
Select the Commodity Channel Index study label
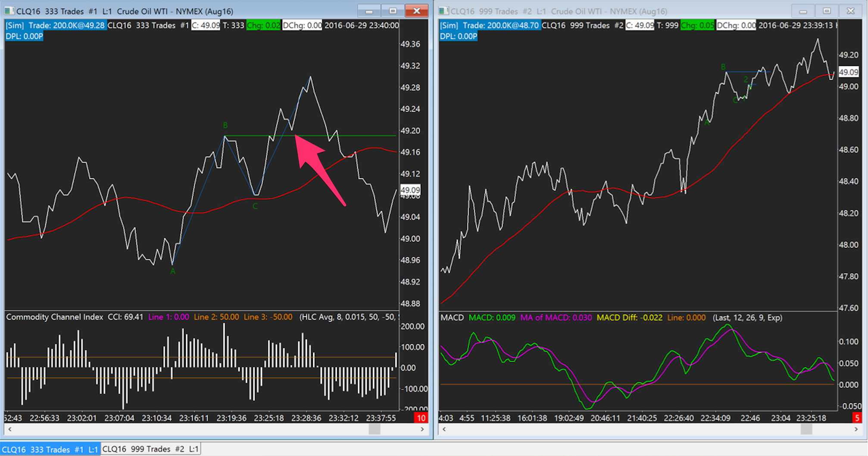tap(55, 317)
